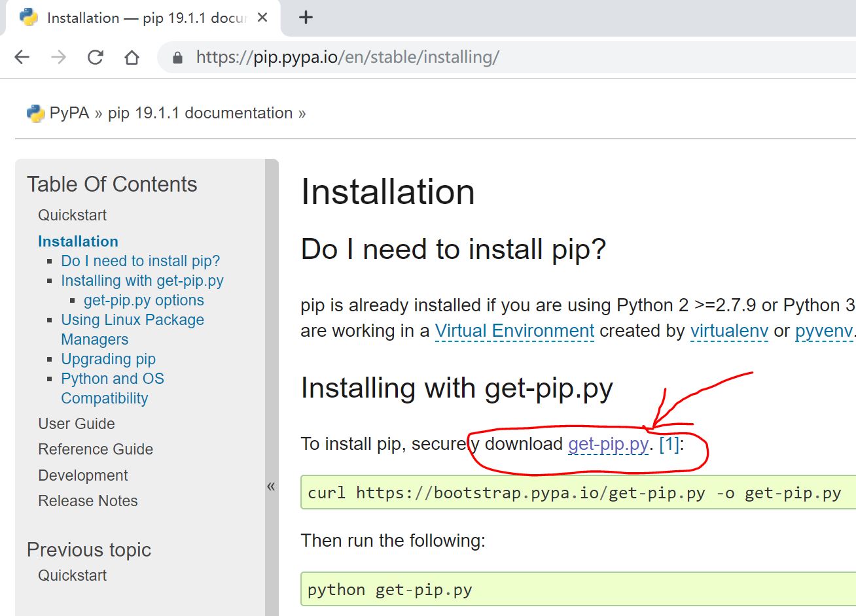Click Then run the following text

pos(393,541)
